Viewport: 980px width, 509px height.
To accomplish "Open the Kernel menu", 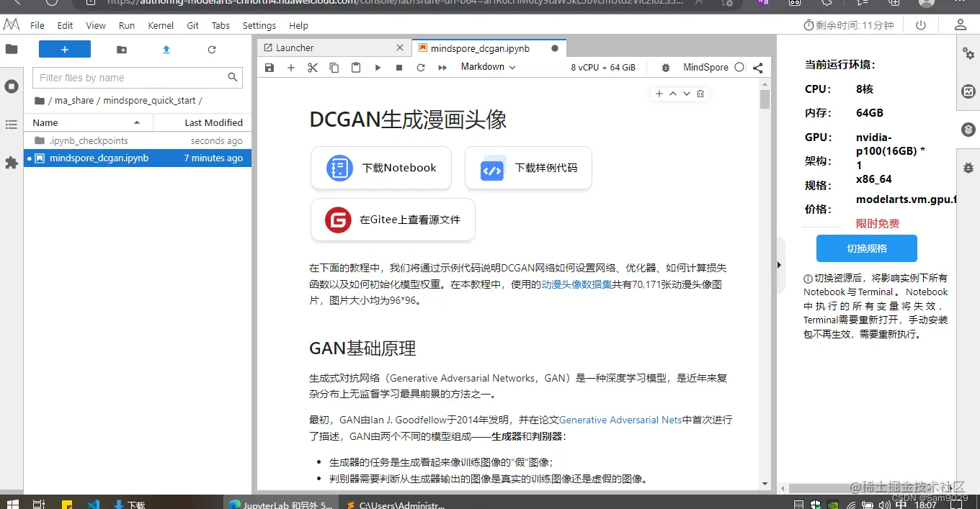I will pos(160,25).
